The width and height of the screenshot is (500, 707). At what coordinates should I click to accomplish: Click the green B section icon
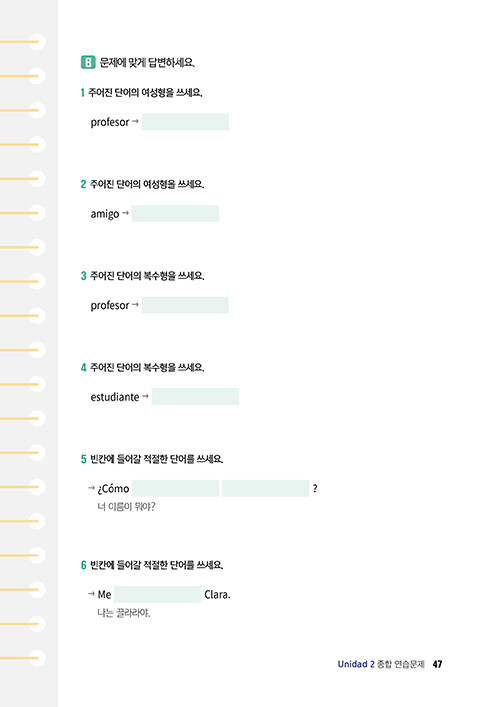(x=88, y=62)
